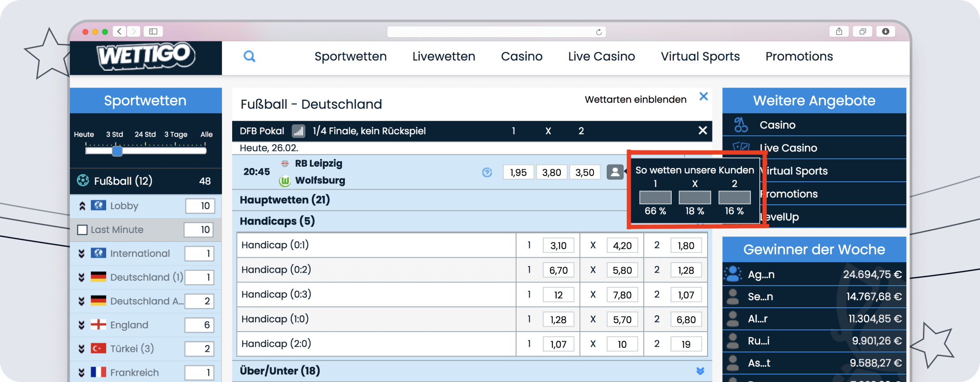Click the avatar beside Se...n

(733, 297)
